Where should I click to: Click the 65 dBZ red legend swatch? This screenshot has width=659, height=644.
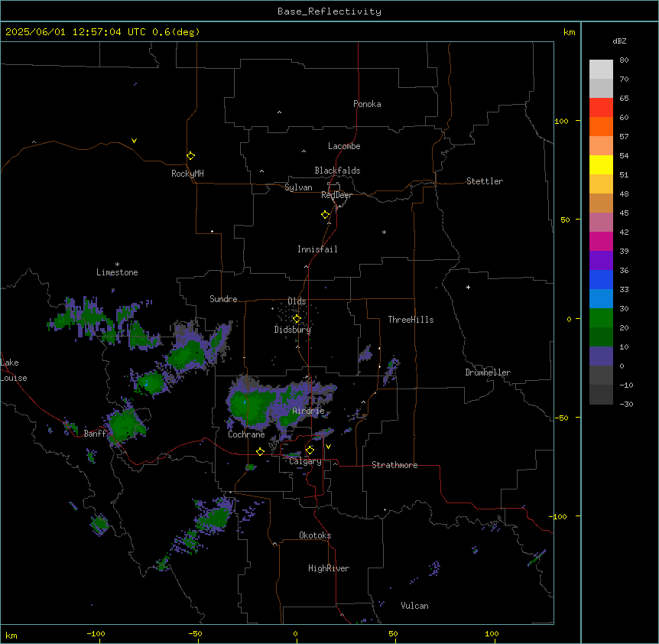tap(601, 108)
